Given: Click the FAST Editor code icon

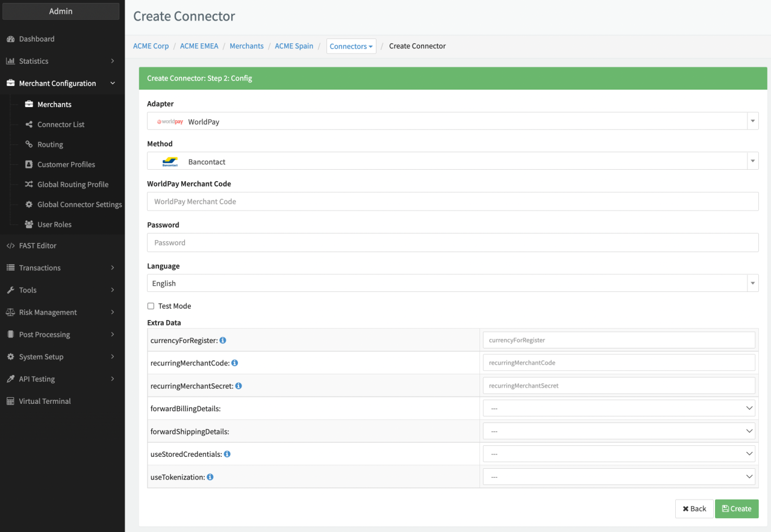Looking at the screenshot, I should coord(10,246).
